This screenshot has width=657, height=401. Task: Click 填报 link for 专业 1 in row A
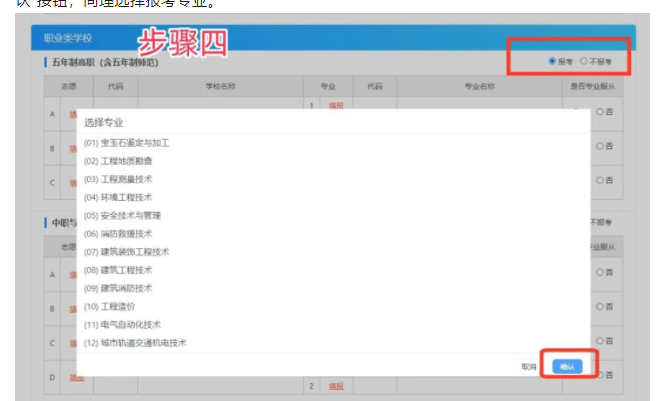(x=336, y=105)
